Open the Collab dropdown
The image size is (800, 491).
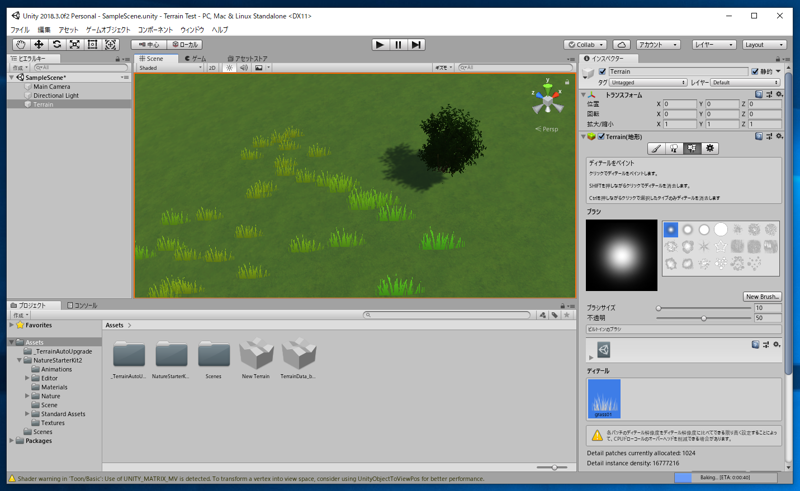point(586,44)
